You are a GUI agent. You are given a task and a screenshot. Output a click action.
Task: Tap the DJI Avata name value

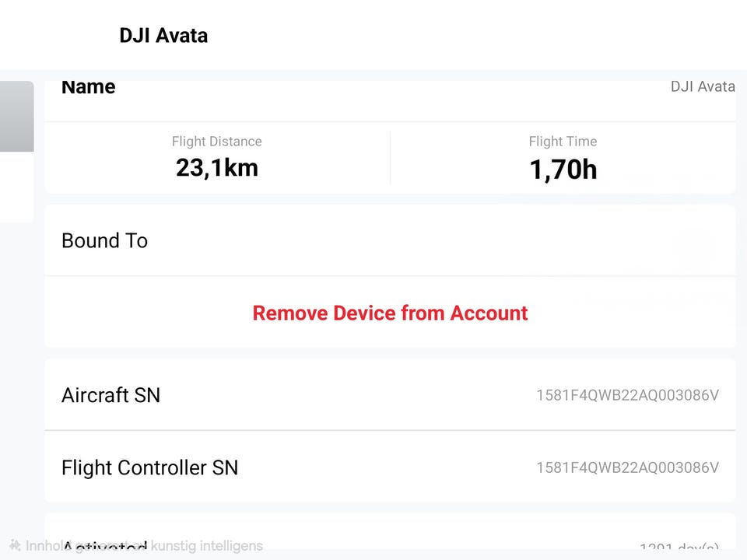pyautogui.click(x=703, y=86)
